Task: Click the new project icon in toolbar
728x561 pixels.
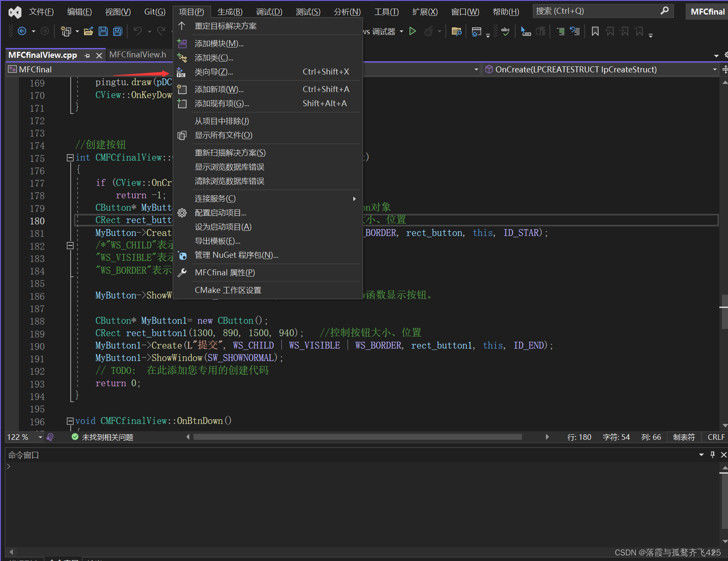Action: pos(66,31)
